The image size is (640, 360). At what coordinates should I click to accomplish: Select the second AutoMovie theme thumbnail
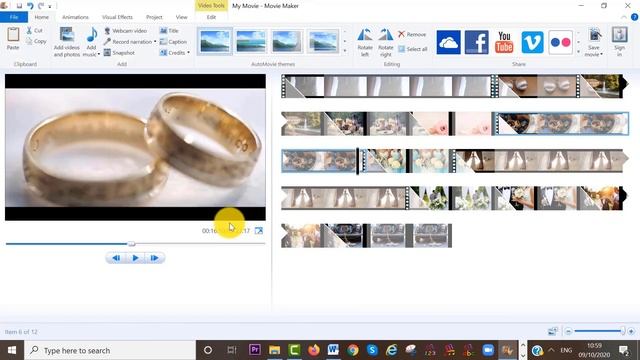coord(251,41)
